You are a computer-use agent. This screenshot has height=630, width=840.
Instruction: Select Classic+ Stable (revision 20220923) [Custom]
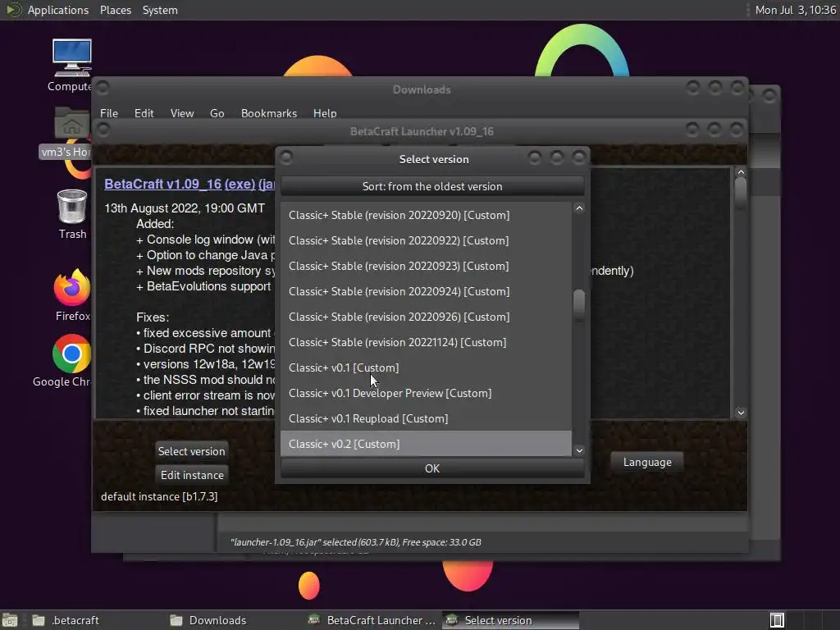pyautogui.click(x=426, y=266)
